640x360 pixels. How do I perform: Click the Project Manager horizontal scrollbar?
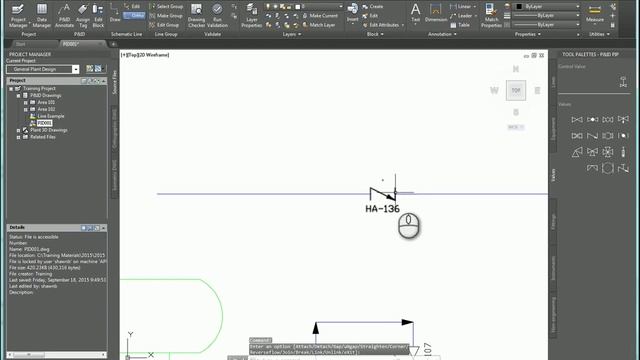pos(56,355)
